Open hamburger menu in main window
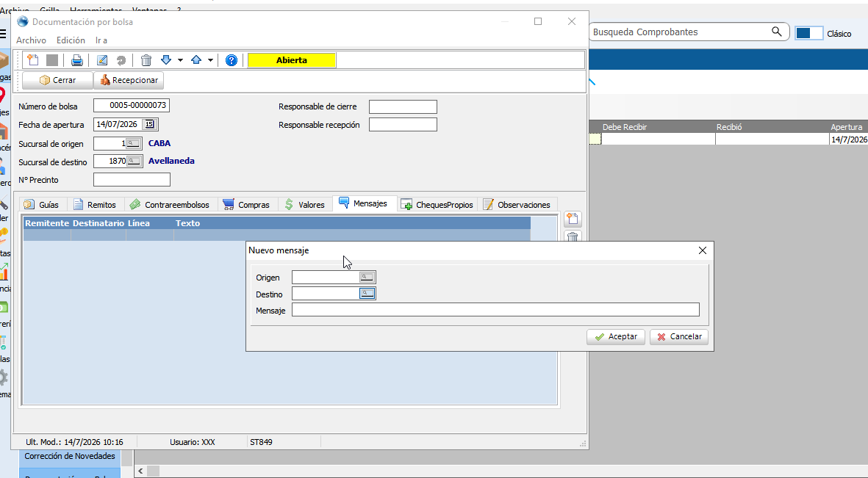Viewport: 868px width, 478px height. click(x=3, y=34)
